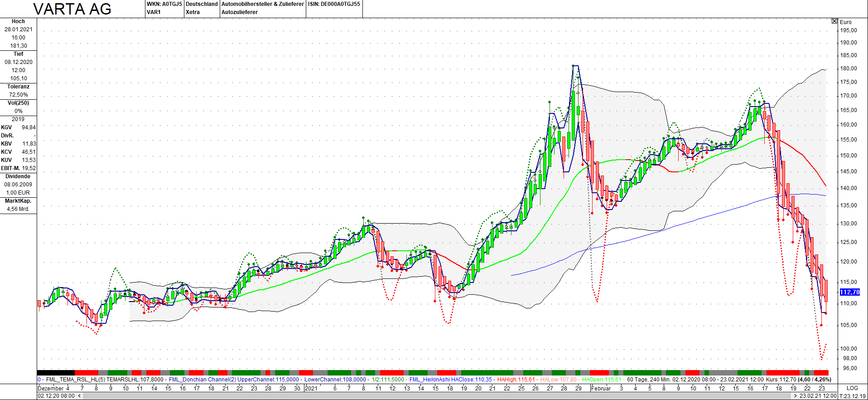Click the HALow:107,80 legend value

coord(559,380)
